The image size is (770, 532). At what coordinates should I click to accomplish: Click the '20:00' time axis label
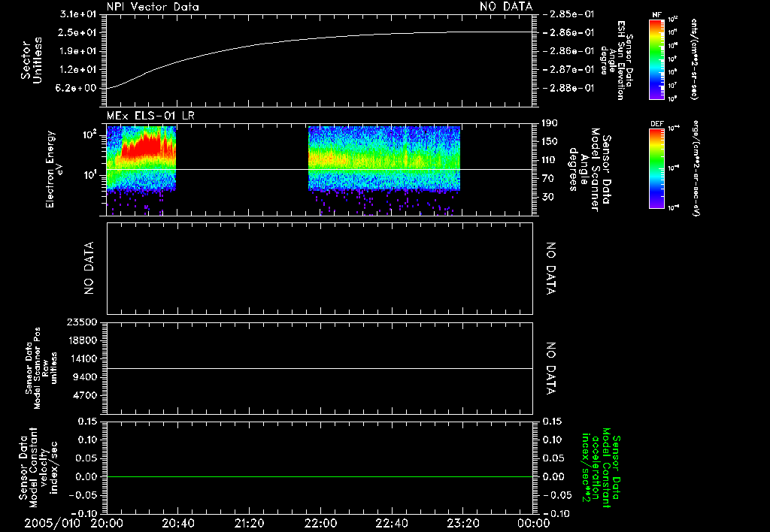point(107,523)
